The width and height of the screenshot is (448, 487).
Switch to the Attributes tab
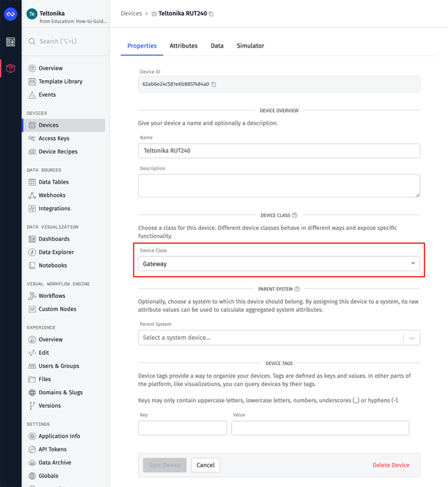click(183, 46)
